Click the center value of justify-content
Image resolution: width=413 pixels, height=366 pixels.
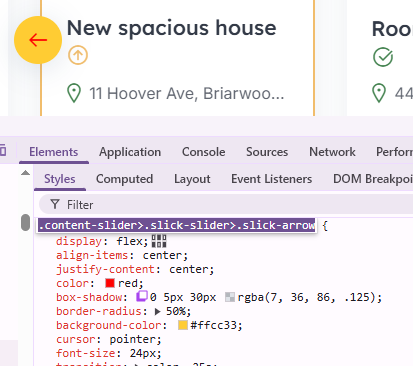pos(189,269)
